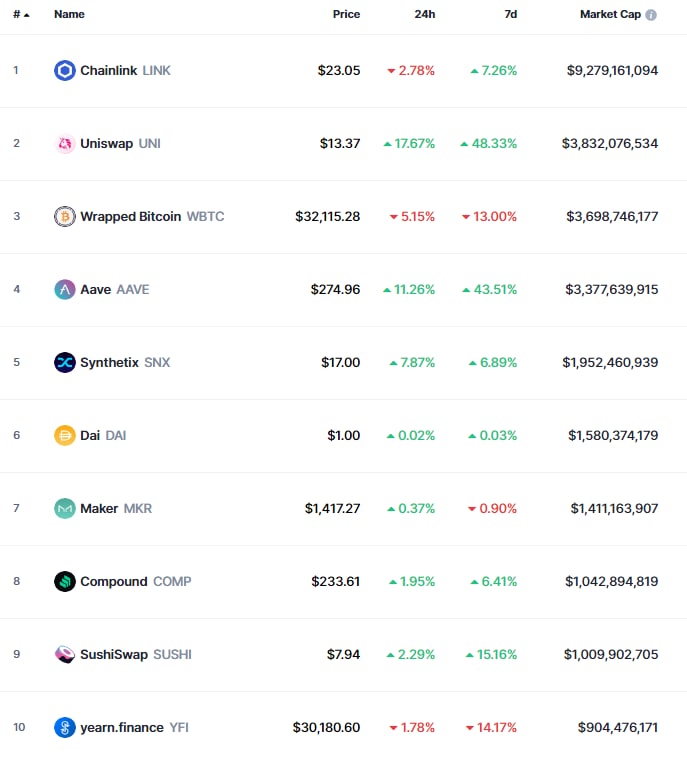Open the Wrapped Bitcoin WBTC name link
This screenshot has width=687, height=759.
152,217
